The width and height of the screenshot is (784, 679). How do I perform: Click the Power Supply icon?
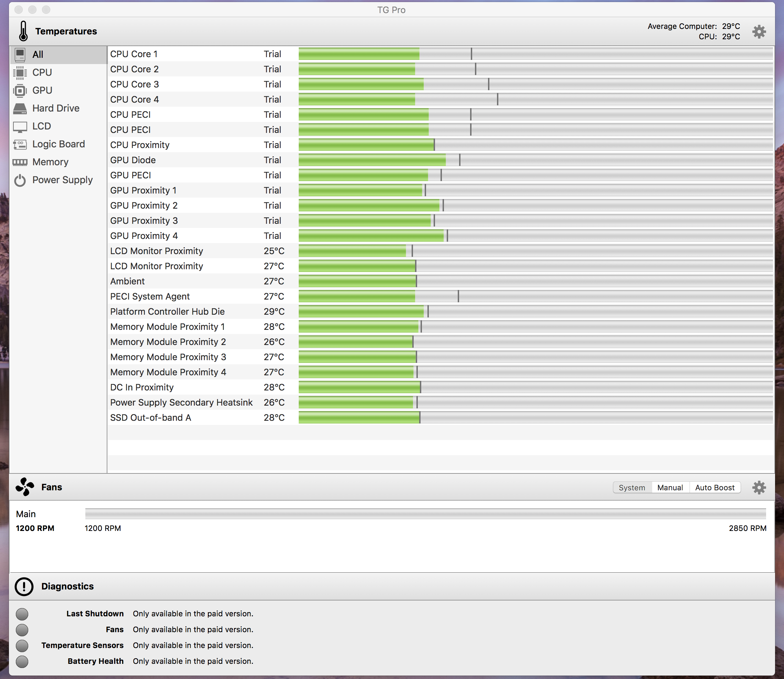20,180
